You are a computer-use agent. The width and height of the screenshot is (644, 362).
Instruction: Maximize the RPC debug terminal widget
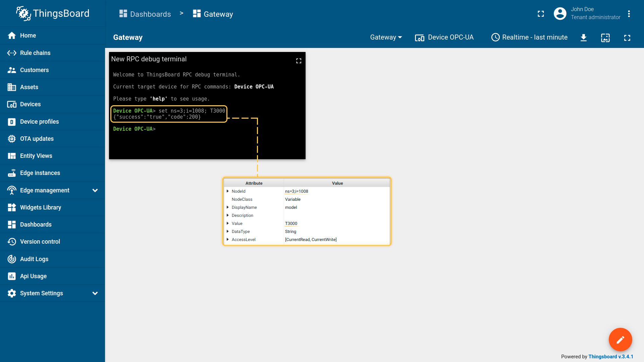(x=299, y=61)
